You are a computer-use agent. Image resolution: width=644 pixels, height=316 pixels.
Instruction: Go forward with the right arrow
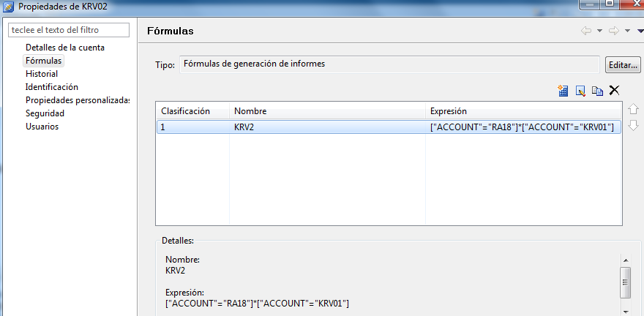point(614,31)
